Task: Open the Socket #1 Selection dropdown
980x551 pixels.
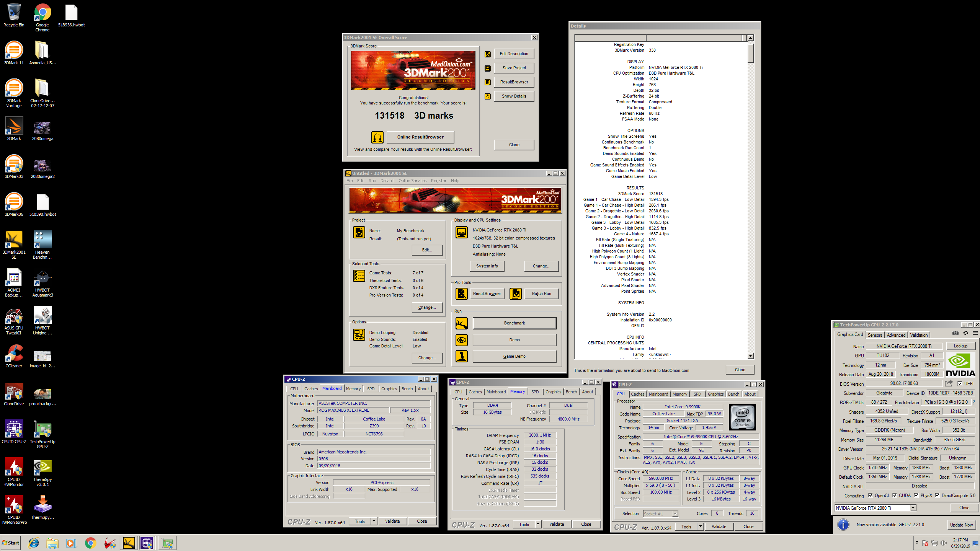Action: (675, 514)
